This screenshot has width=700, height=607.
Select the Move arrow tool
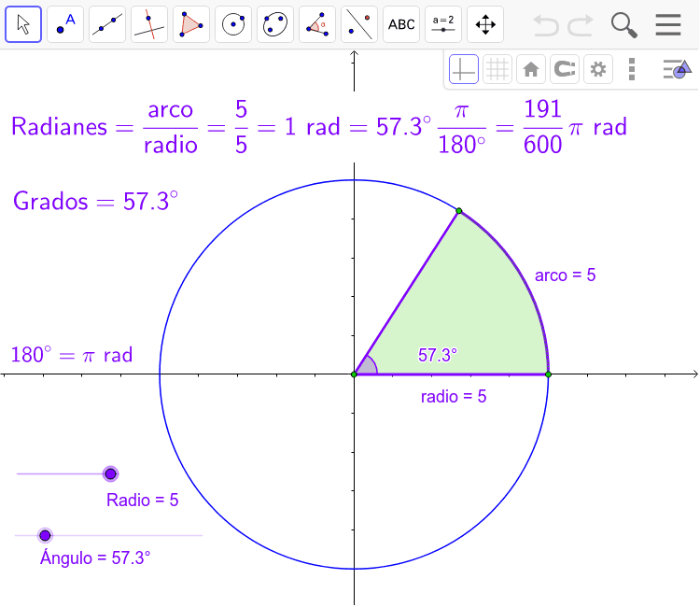pyautogui.click(x=23, y=24)
